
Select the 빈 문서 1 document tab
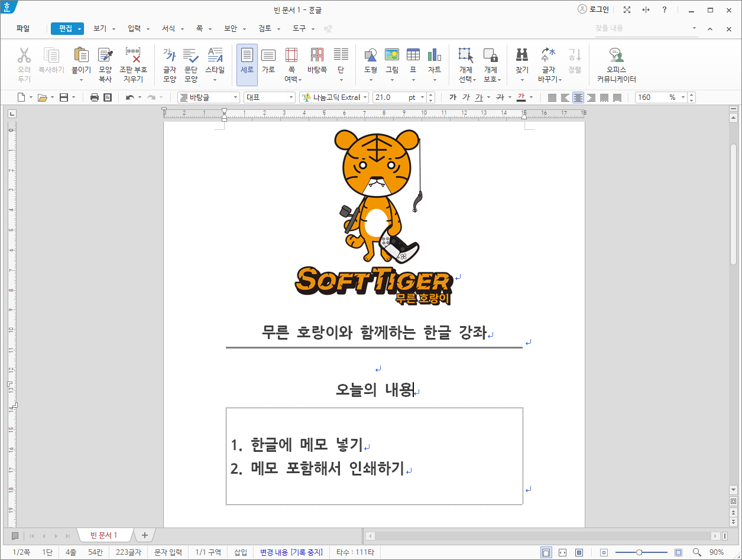tap(104, 535)
